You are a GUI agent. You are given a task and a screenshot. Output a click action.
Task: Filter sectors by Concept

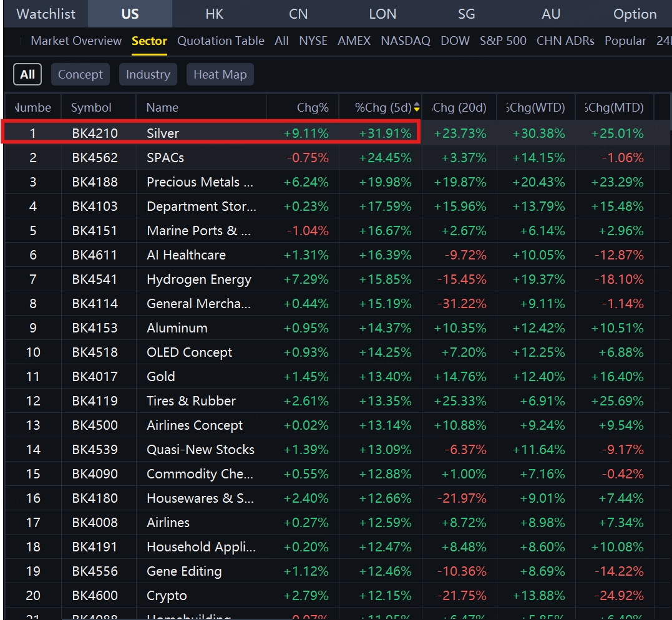80,74
